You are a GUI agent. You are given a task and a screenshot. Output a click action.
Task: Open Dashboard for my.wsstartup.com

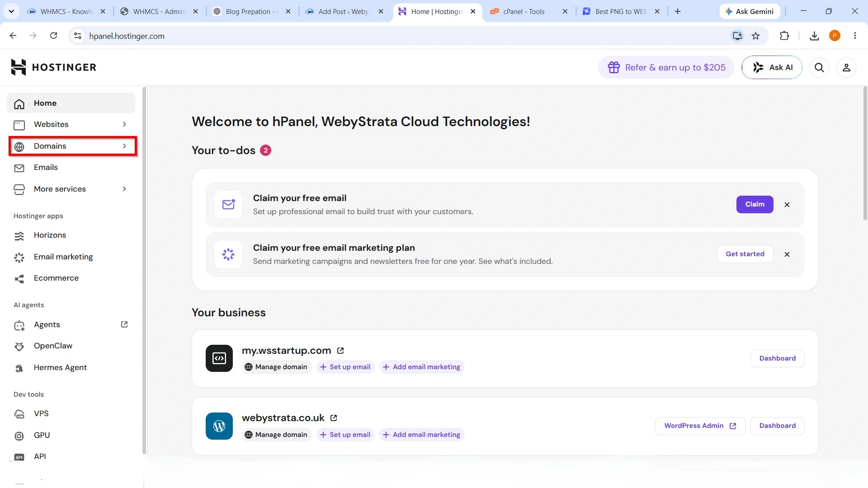tap(777, 358)
